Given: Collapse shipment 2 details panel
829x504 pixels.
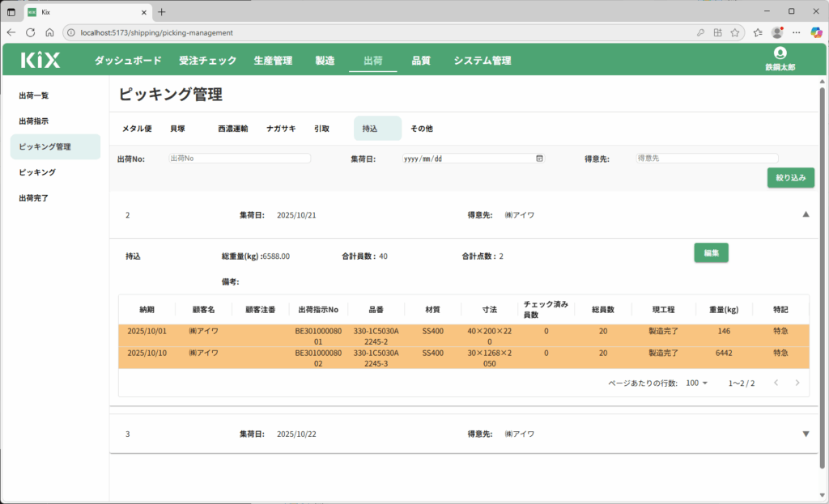Looking at the screenshot, I should tap(806, 214).
